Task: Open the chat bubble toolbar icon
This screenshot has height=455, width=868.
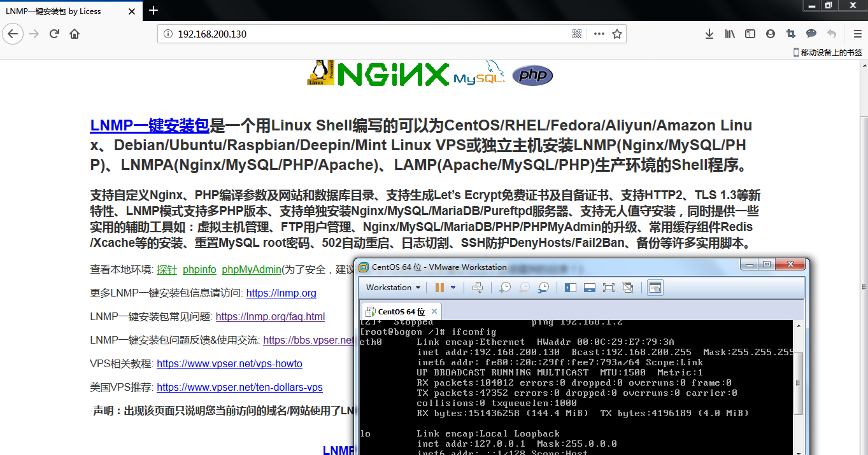Action: (811, 34)
